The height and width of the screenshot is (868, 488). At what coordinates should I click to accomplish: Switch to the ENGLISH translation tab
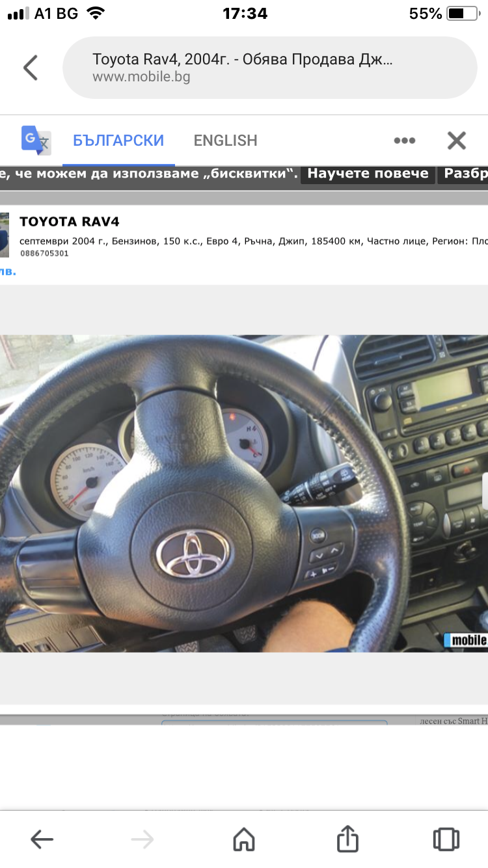(225, 141)
